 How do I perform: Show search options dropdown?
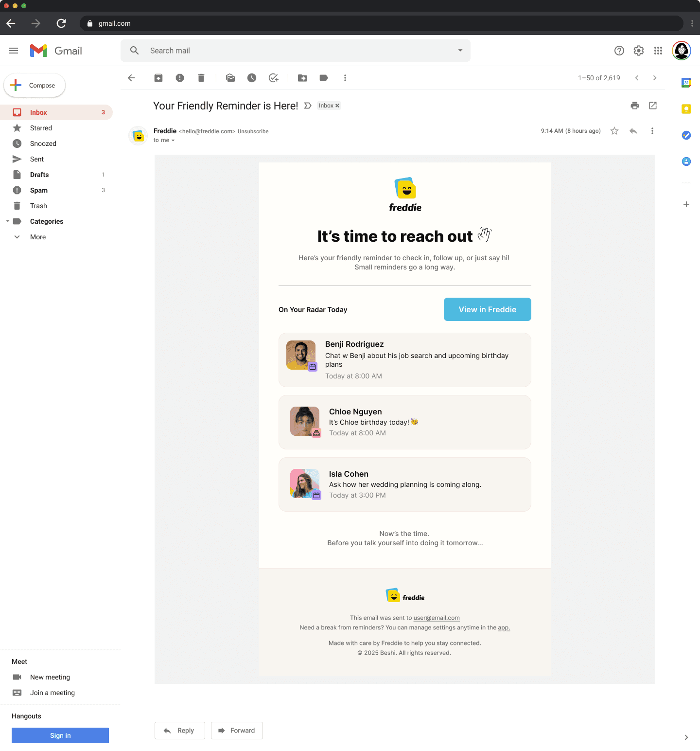(460, 51)
